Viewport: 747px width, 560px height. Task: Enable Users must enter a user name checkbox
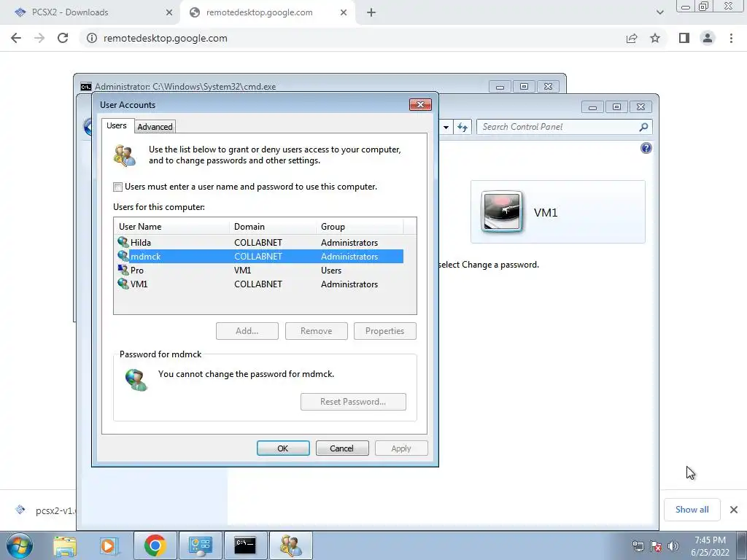[117, 187]
